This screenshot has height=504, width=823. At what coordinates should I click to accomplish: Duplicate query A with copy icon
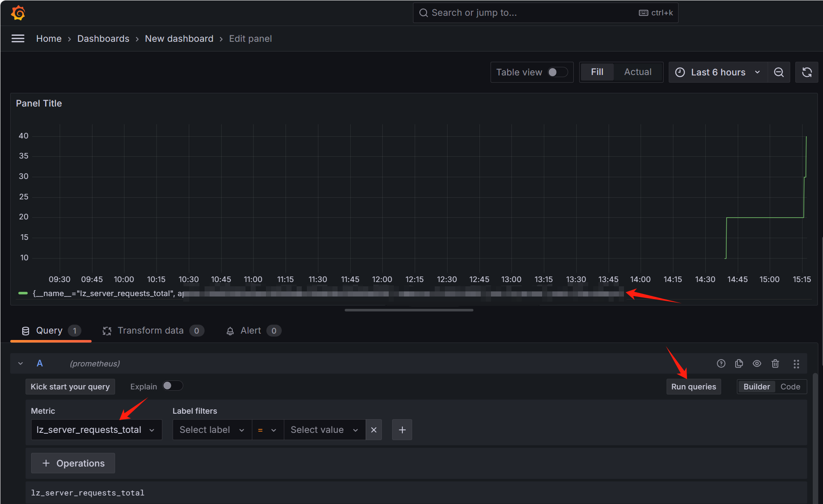coord(739,363)
